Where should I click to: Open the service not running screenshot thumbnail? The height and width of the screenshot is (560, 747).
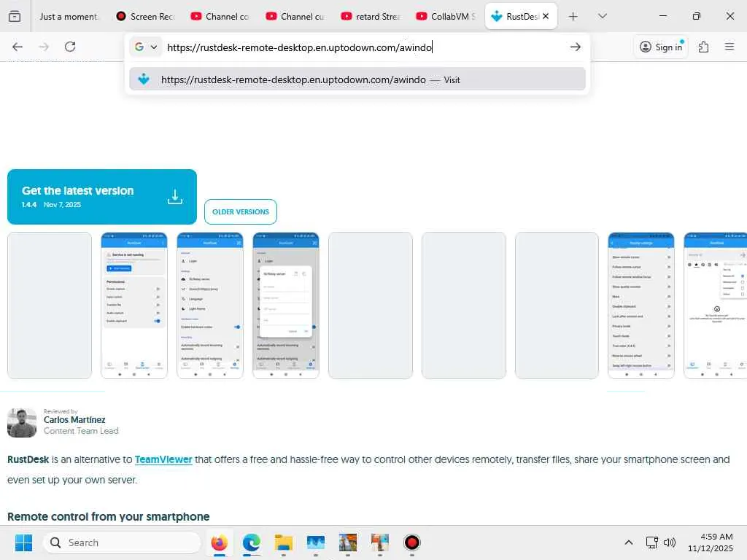click(x=134, y=306)
